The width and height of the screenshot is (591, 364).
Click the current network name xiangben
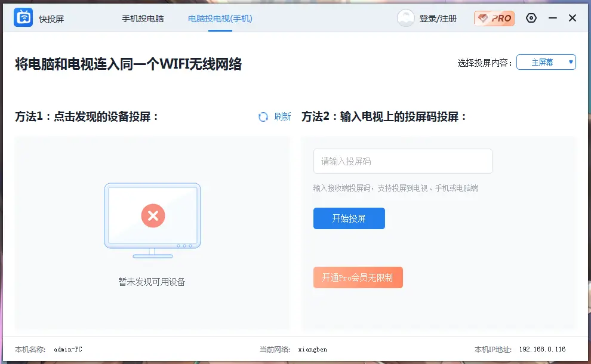click(x=312, y=349)
